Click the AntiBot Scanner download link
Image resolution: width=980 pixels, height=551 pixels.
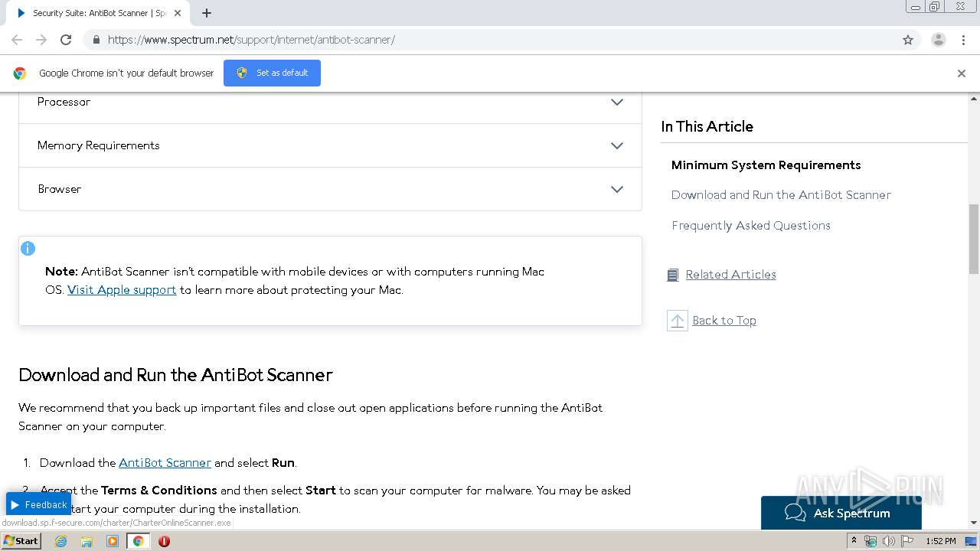click(165, 463)
